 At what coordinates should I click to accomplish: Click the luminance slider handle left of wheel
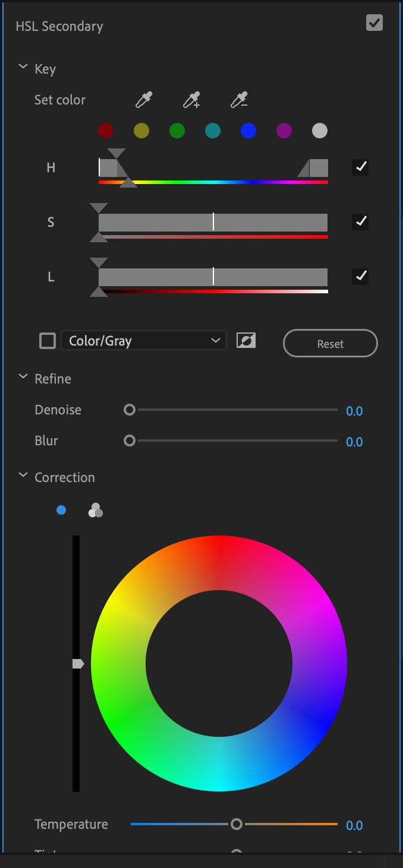pyautogui.click(x=77, y=664)
